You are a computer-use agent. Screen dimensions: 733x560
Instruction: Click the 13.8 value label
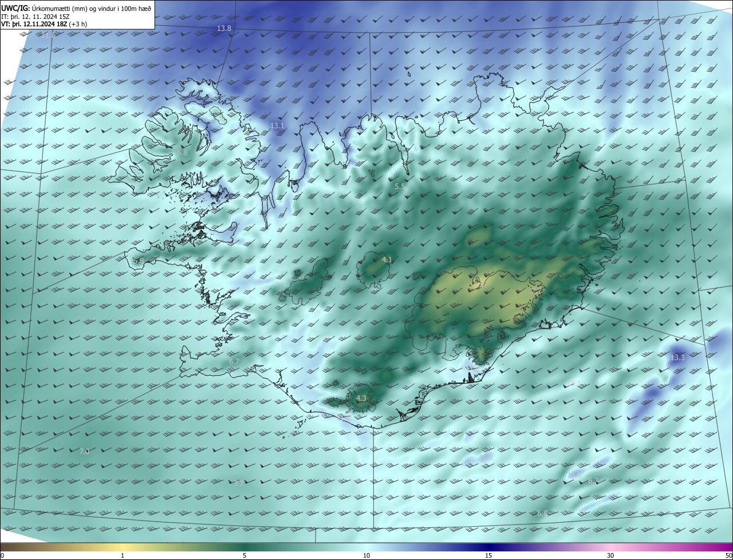[224, 29]
